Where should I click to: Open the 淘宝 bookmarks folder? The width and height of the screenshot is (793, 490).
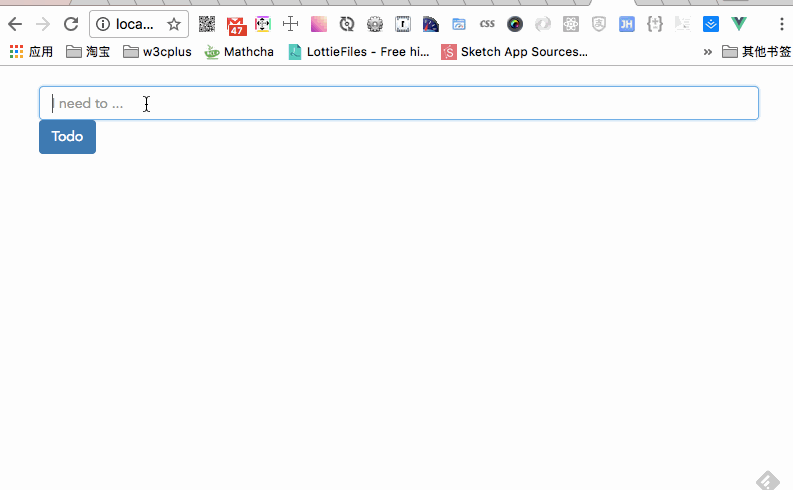tap(88, 52)
